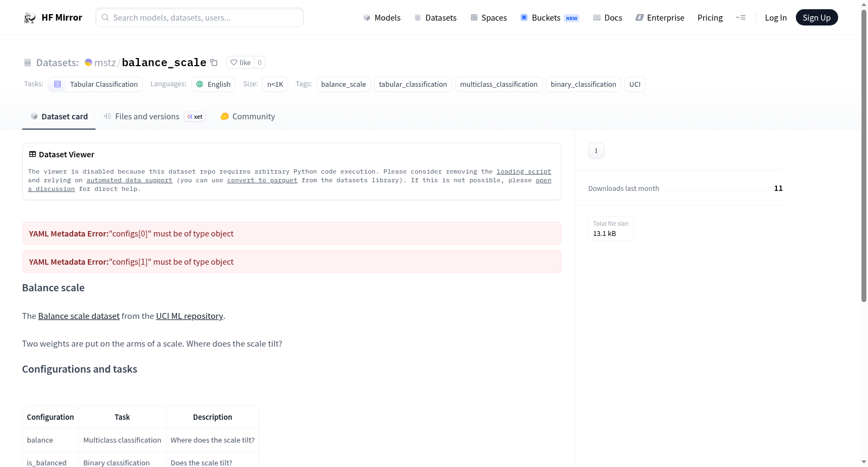Click the English language tag

pos(213,84)
